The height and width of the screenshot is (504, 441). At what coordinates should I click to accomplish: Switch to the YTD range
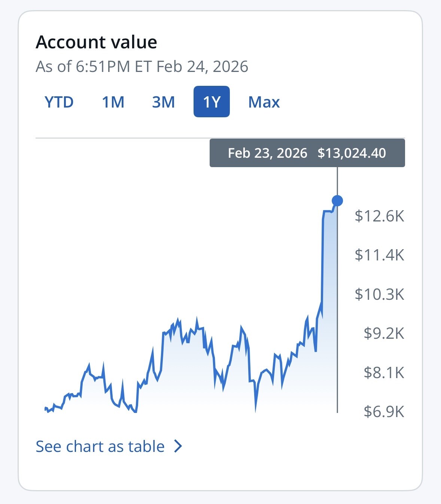click(x=59, y=102)
